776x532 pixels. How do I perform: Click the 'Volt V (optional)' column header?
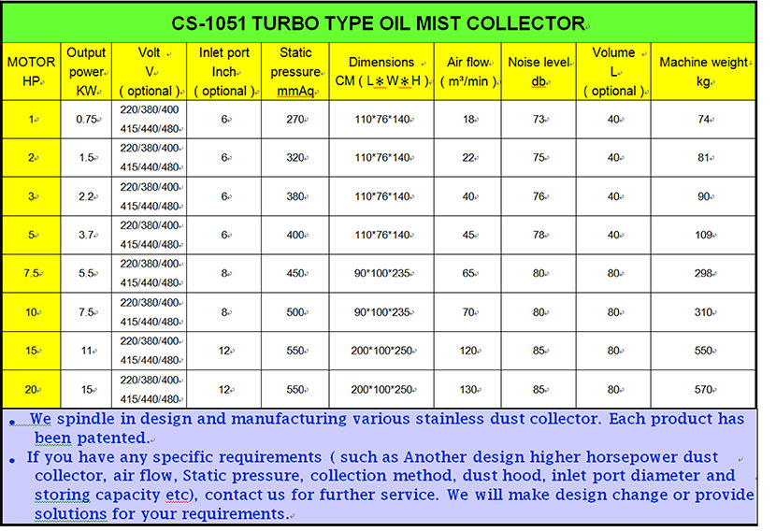149,71
